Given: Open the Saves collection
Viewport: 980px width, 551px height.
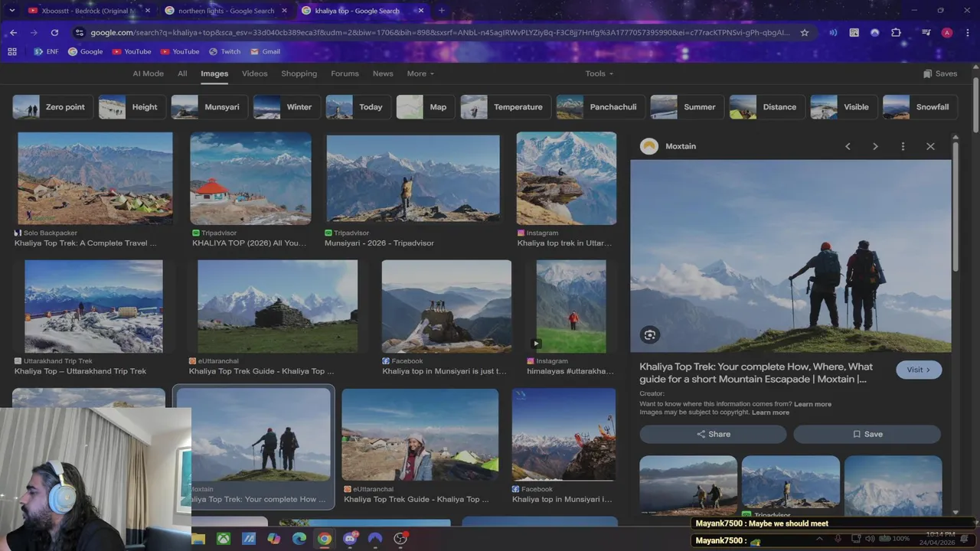Looking at the screenshot, I should [940, 73].
